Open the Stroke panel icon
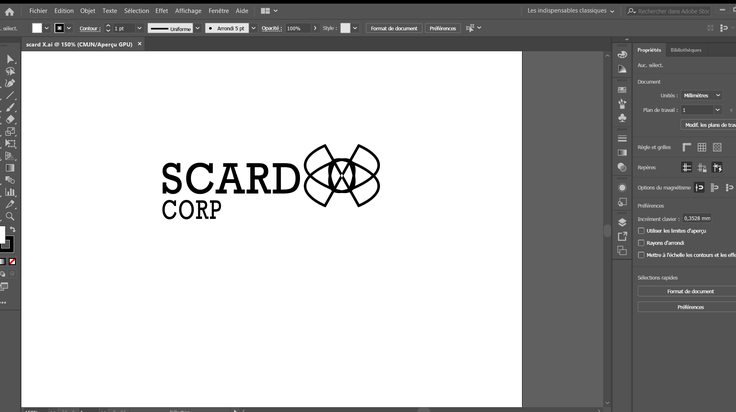 tap(622, 138)
